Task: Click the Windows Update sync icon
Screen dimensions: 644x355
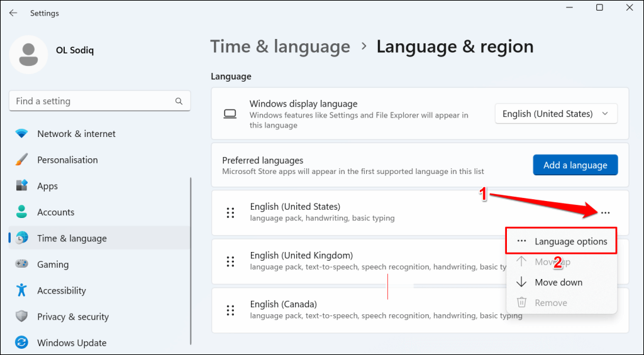Action: 22,342
